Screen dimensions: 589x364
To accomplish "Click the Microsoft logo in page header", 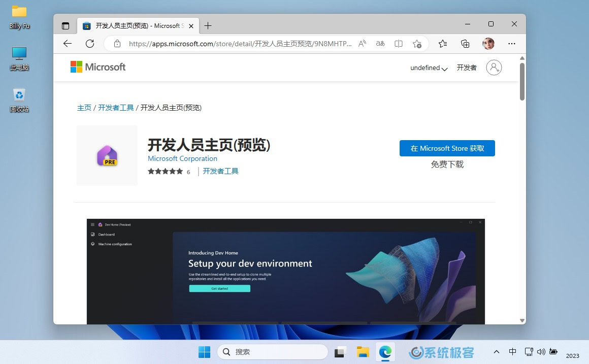I will pyautogui.click(x=98, y=67).
